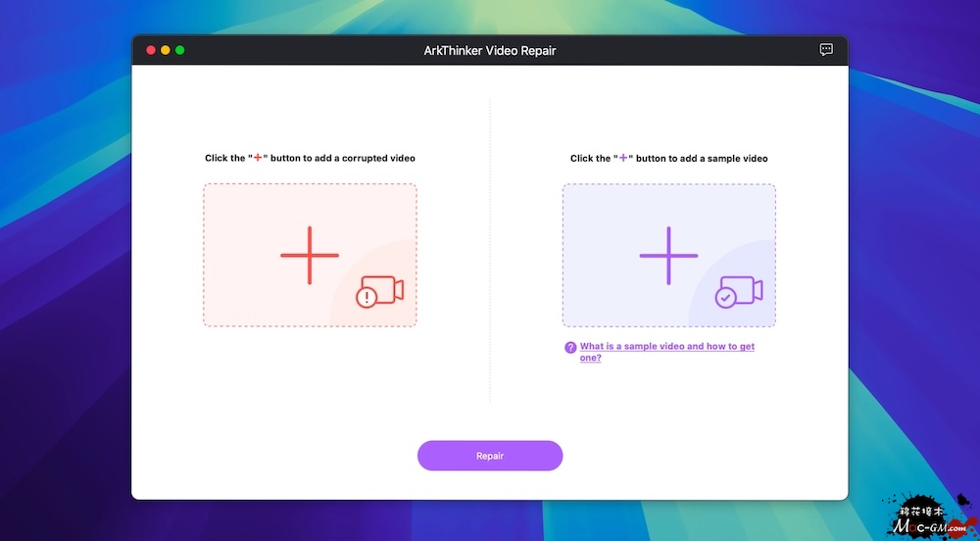Close the ArkThinker Video Repair window
Image resolution: width=980 pixels, height=541 pixels.
(x=151, y=50)
